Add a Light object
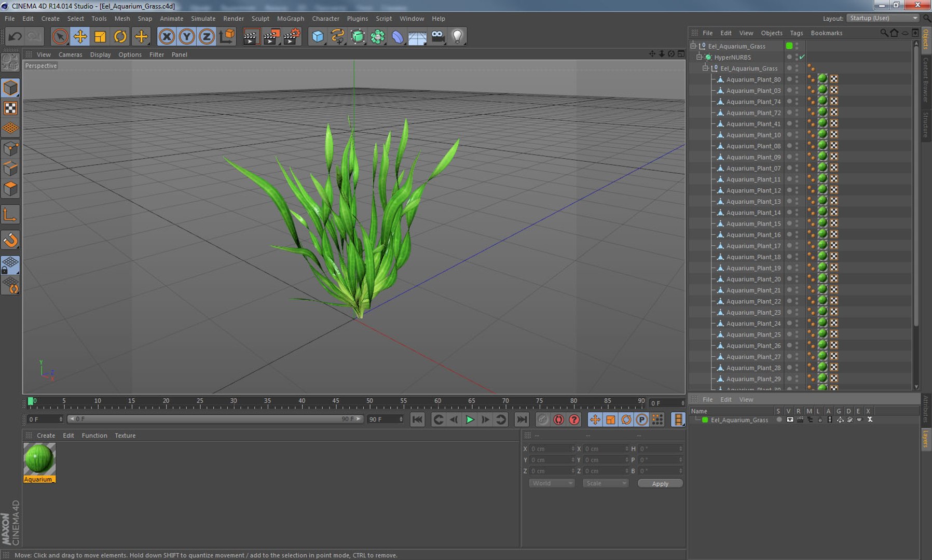Screen dimensions: 932x560 tap(457, 36)
